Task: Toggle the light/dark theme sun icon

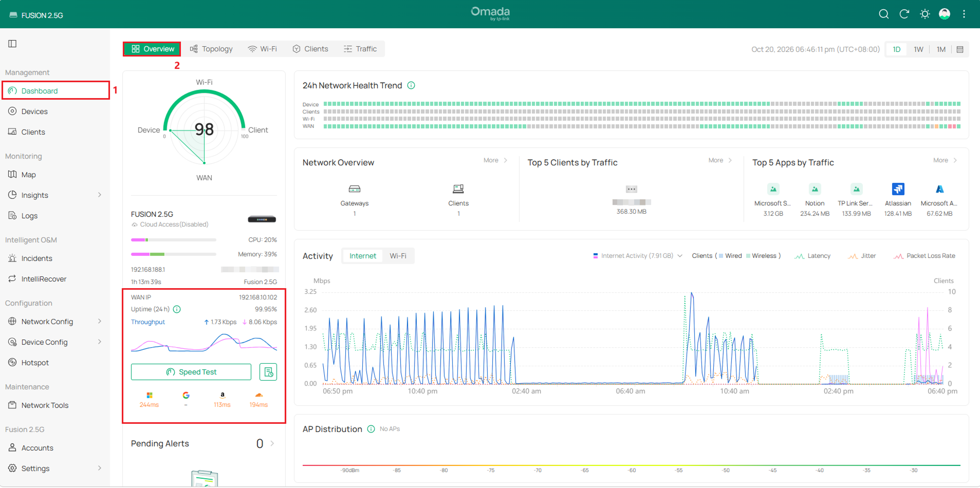Action: click(x=924, y=14)
